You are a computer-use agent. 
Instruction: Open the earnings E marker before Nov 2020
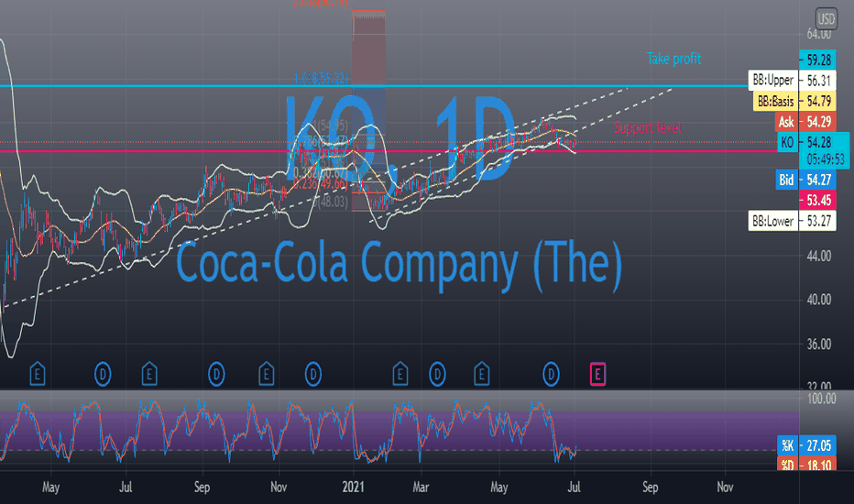pos(266,374)
